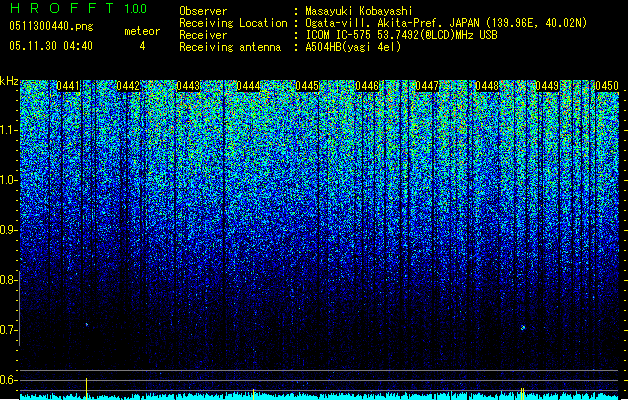
Task: Select the file name 0511300440.png
Action: tap(51, 26)
